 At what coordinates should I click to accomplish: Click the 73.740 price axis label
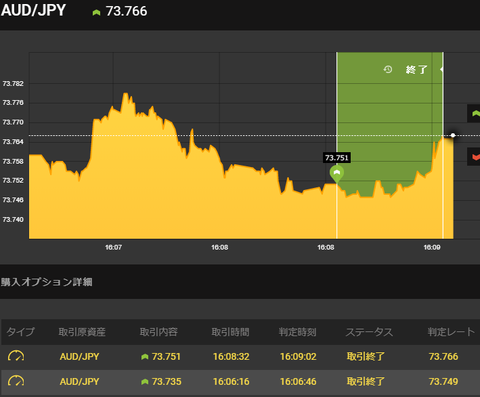click(x=13, y=220)
